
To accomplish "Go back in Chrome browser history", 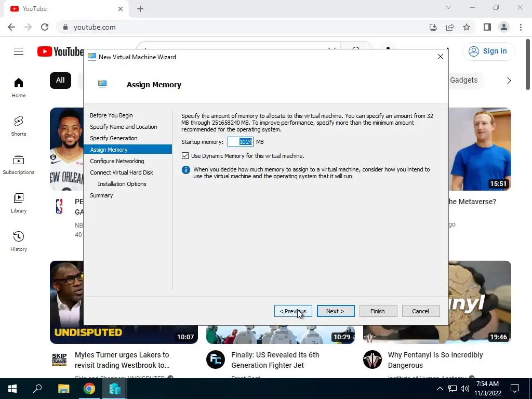I will click(x=11, y=27).
